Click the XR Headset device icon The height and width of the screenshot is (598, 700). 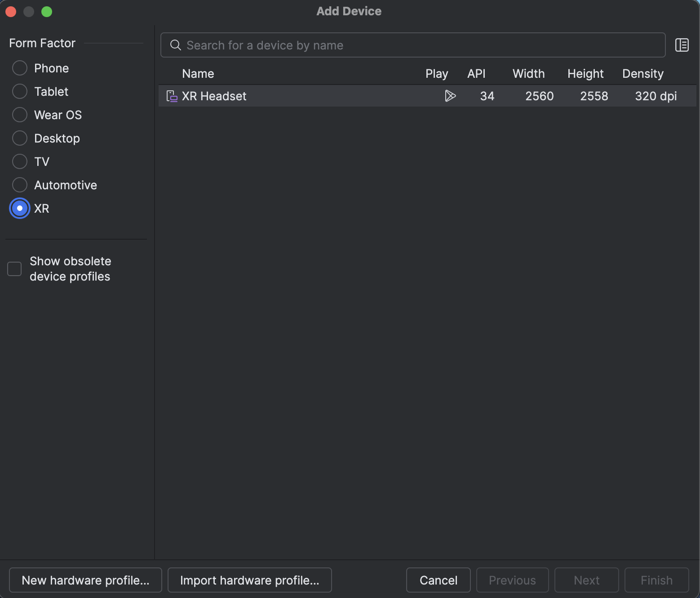point(172,96)
